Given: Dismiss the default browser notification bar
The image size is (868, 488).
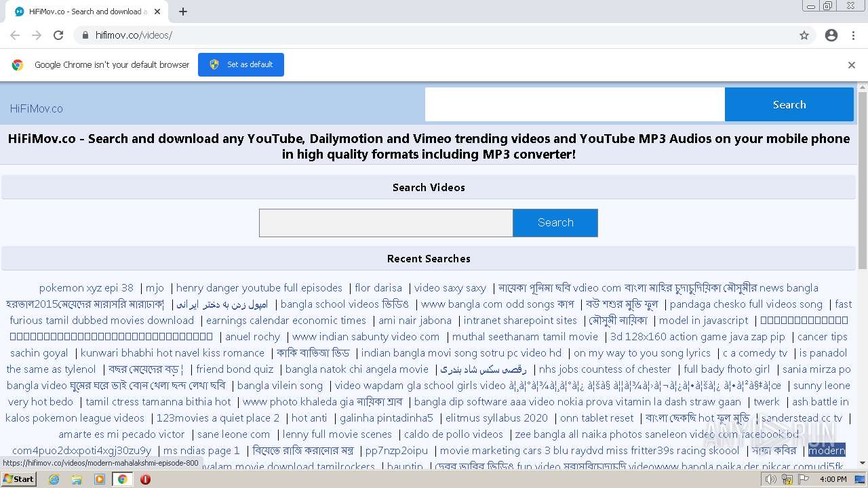Looking at the screenshot, I should coord(852,65).
